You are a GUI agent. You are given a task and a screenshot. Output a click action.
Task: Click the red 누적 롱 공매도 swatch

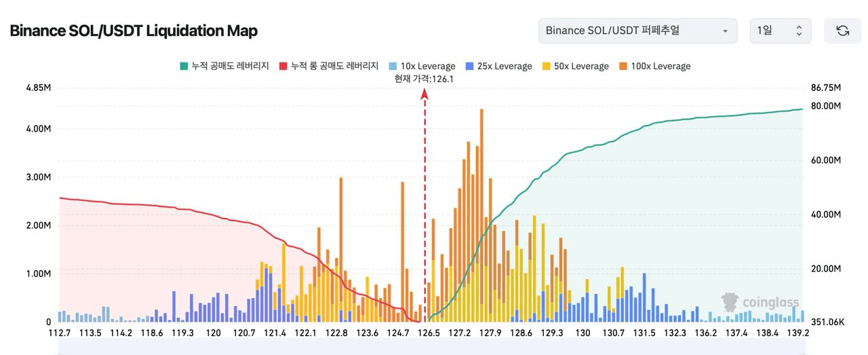pyautogui.click(x=283, y=67)
